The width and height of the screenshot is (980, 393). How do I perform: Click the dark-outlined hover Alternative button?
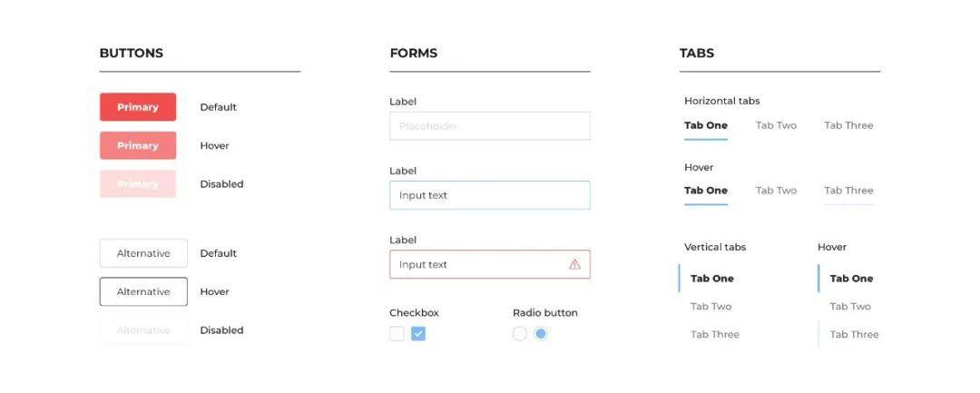pos(143,291)
